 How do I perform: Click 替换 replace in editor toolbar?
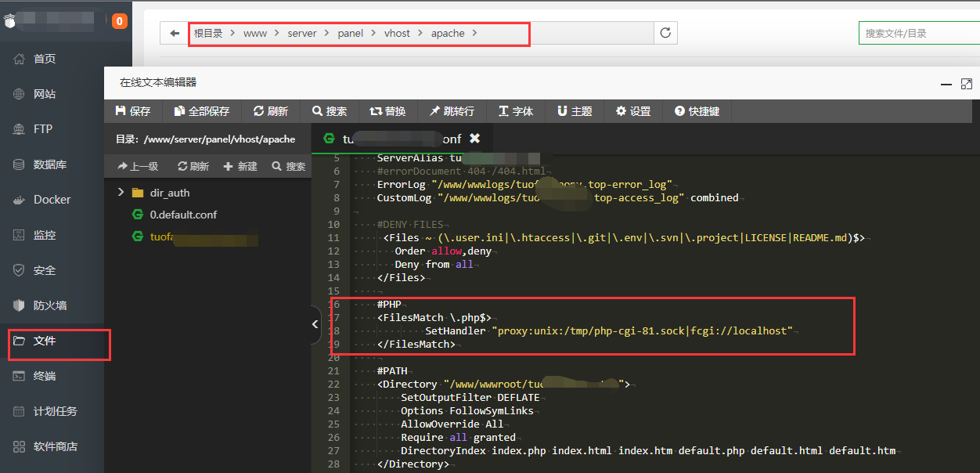pos(388,111)
